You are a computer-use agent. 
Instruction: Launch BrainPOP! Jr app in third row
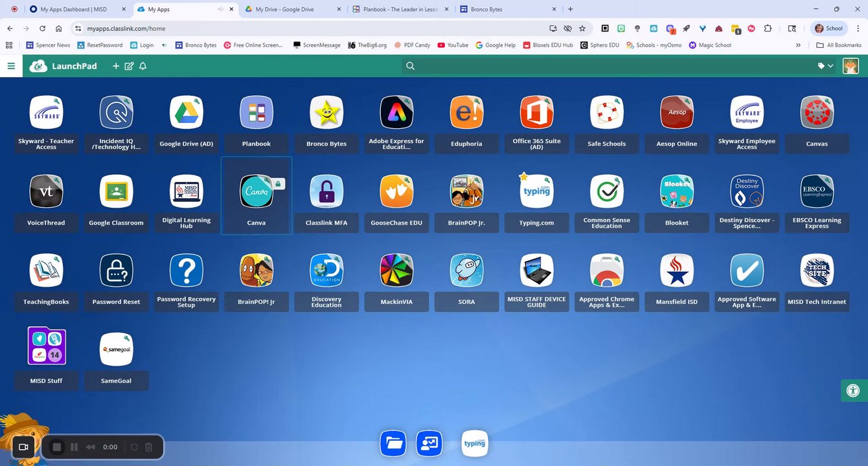[257, 271]
